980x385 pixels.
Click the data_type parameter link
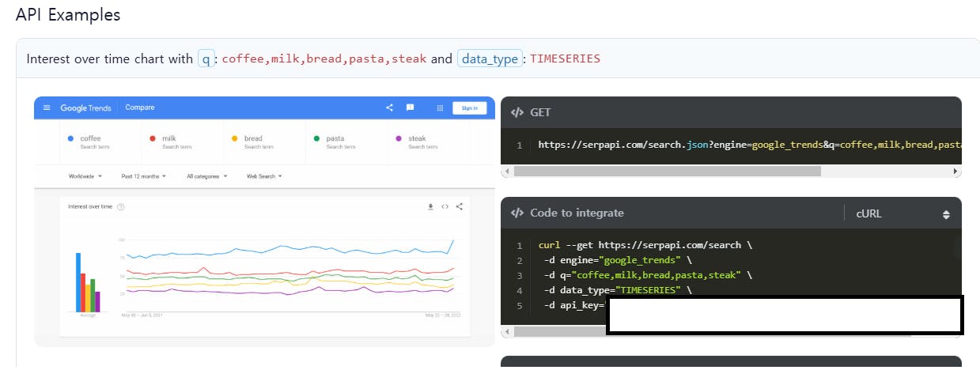[x=489, y=59]
